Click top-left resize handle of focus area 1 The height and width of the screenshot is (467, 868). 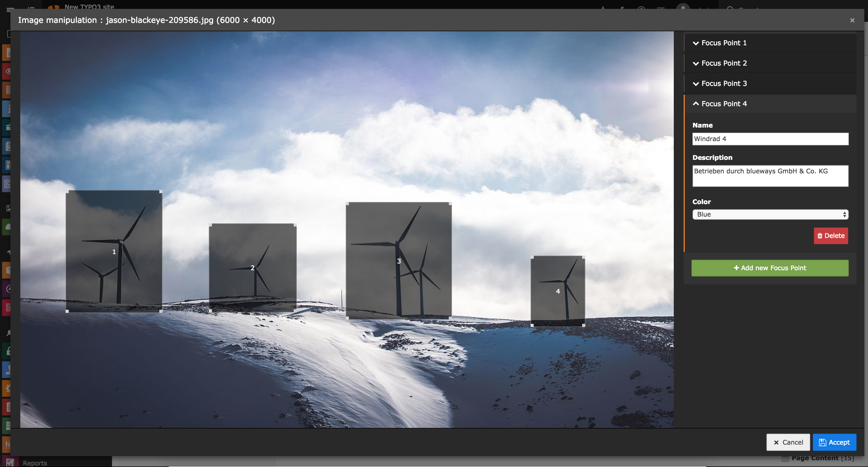67,192
